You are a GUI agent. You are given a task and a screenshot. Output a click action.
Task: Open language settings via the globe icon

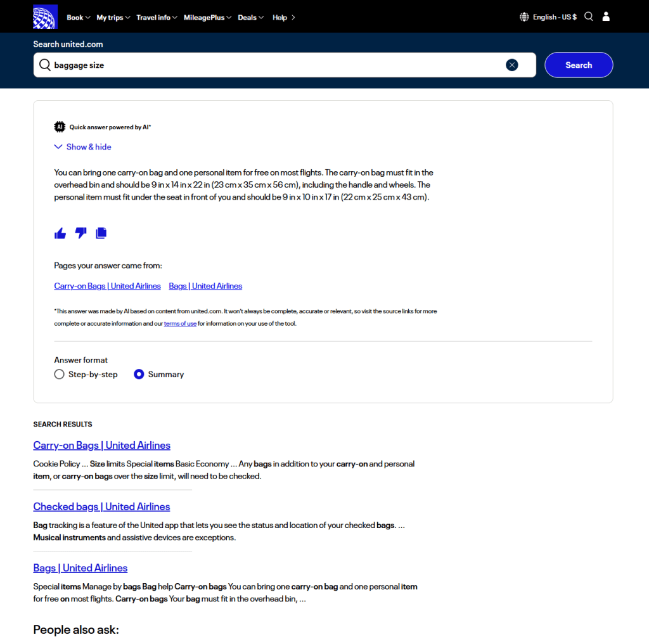pos(524,16)
